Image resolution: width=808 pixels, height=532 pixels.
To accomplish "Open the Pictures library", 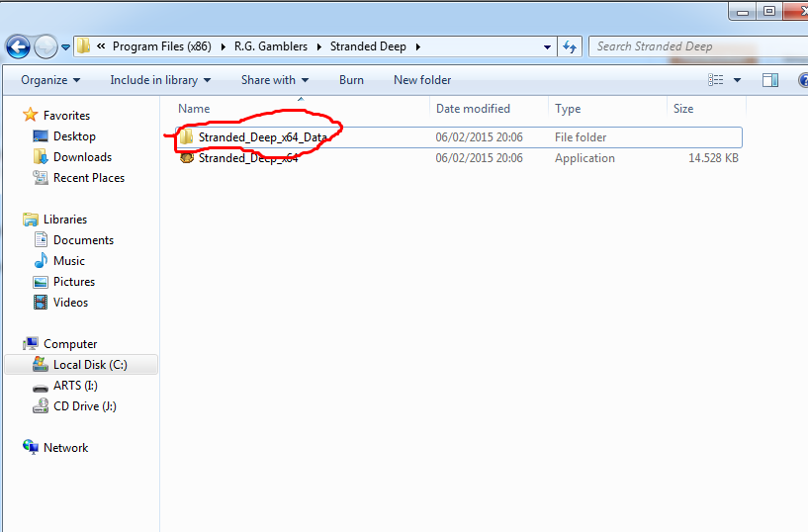I will 74,282.
